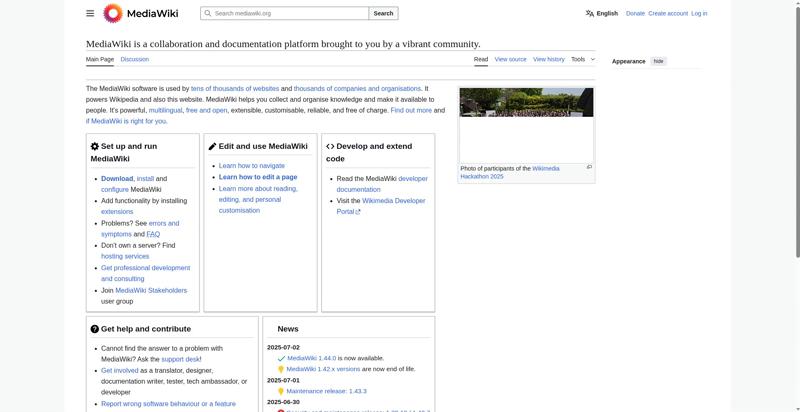Open the Wikimedia Developer Portal link
The height and width of the screenshot is (412, 800).
click(381, 206)
